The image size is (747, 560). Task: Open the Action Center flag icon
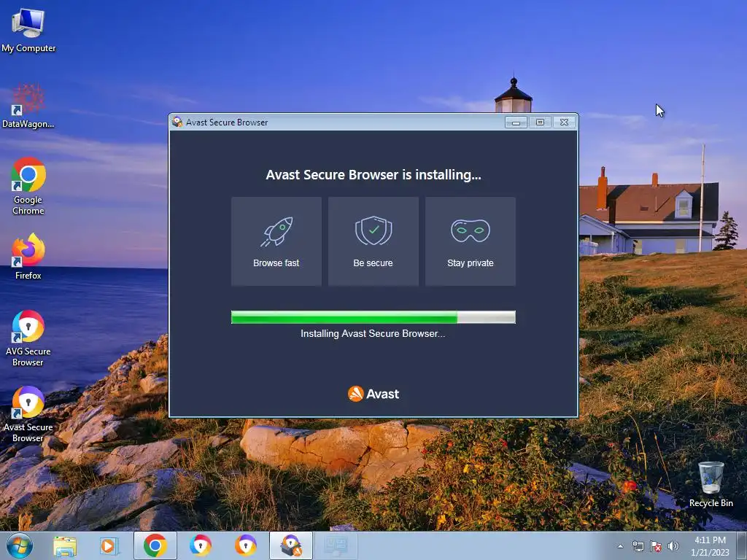pyautogui.click(x=656, y=547)
